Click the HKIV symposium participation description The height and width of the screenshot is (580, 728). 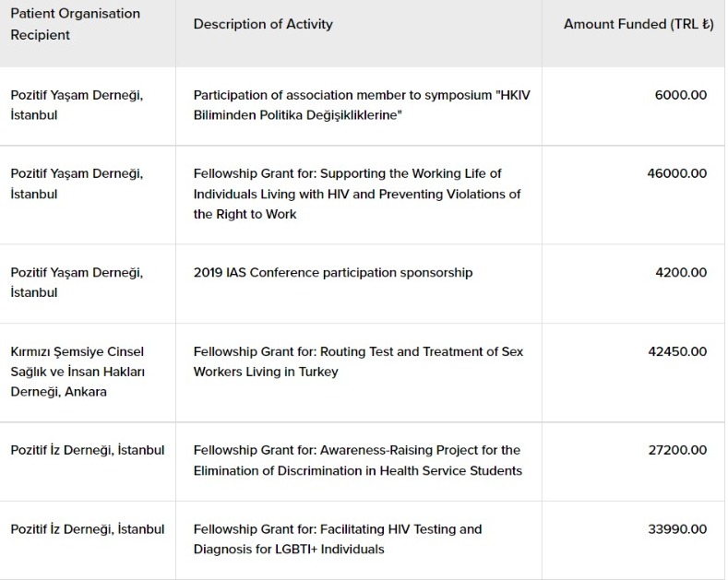point(362,105)
